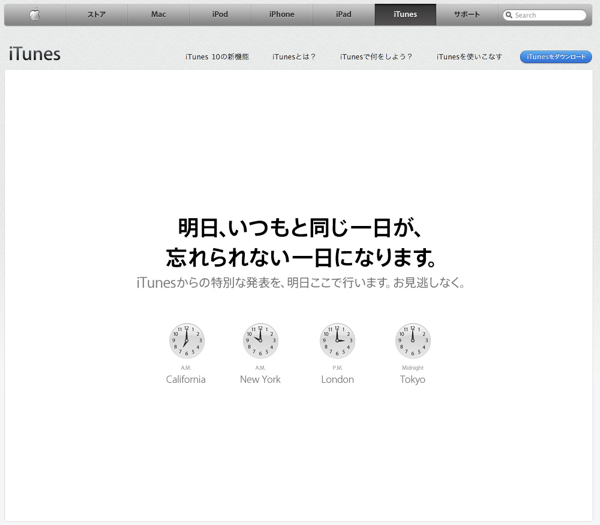Click headline 明日、いつもと同じ一日が、
The image size is (600, 525).
(300, 228)
